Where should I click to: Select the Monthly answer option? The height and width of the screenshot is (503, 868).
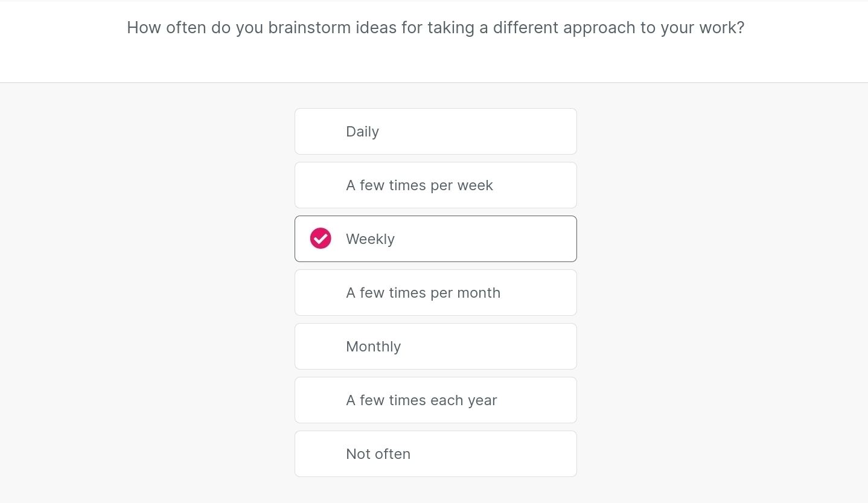click(435, 347)
